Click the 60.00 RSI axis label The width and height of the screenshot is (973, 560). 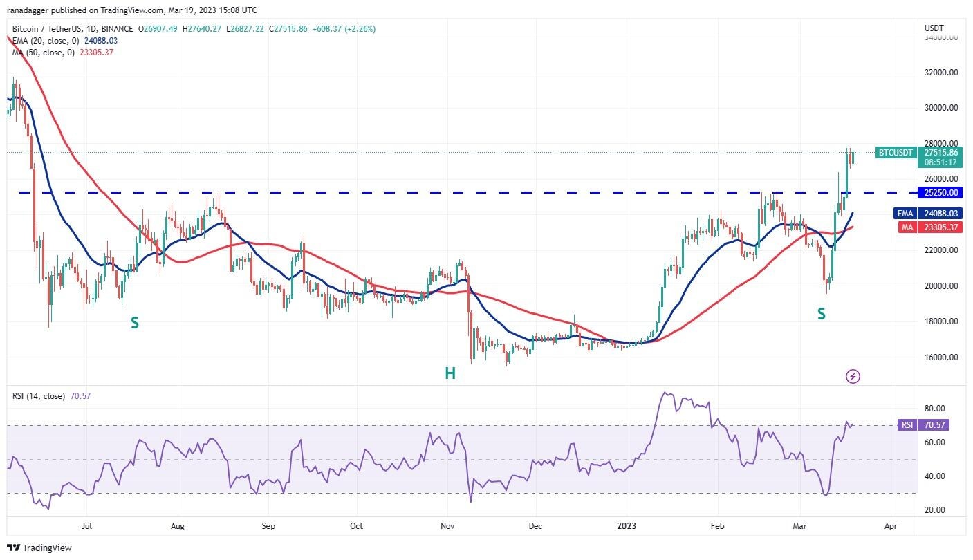[934, 442]
